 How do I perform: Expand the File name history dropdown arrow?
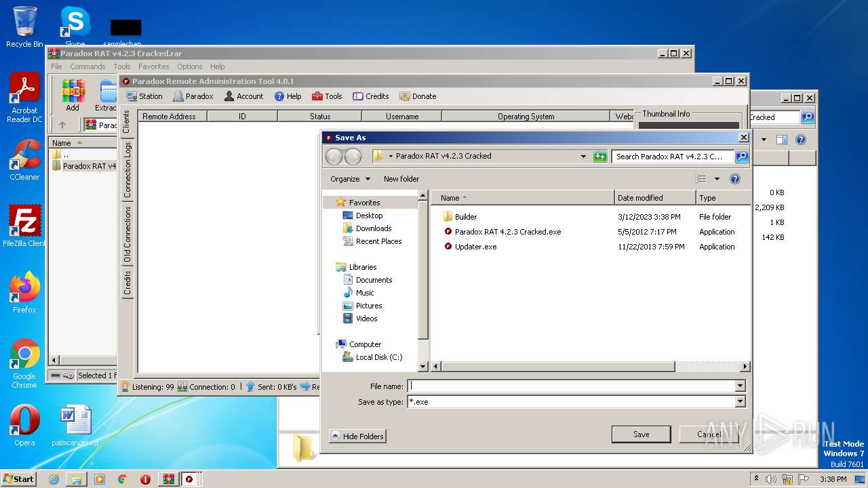(x=740, y=386)
